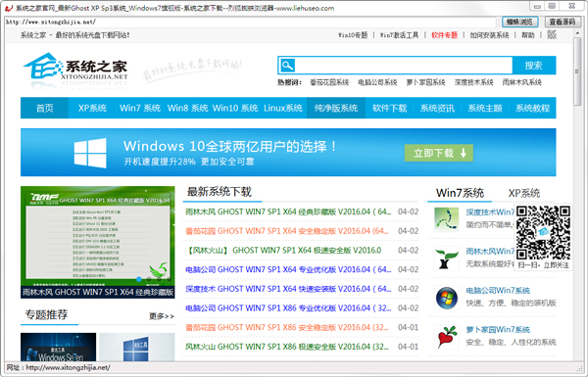Click the 帮助 link

click(528, 35)
